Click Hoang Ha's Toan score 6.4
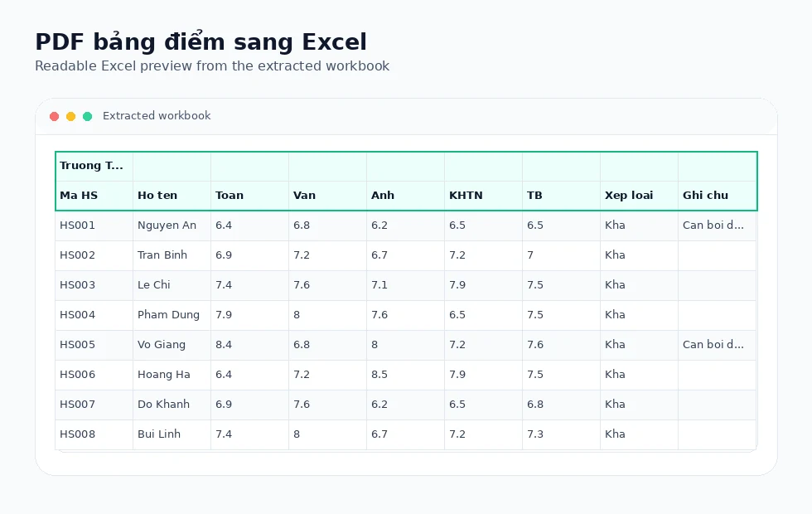Viewport: 812px width, 514px height. pyautogui.click(x=249, y=375)
